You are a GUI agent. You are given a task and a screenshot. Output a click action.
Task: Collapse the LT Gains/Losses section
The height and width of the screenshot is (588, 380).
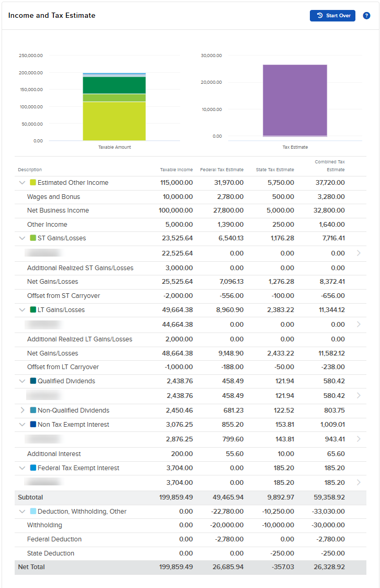(21, 309)
